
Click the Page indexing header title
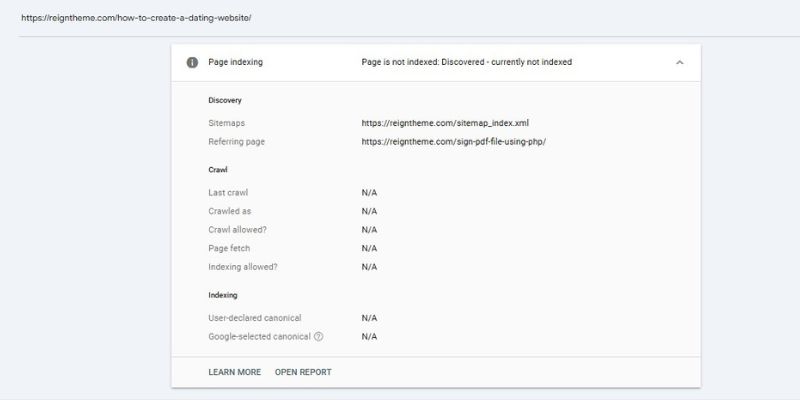(x=235, y=63)
